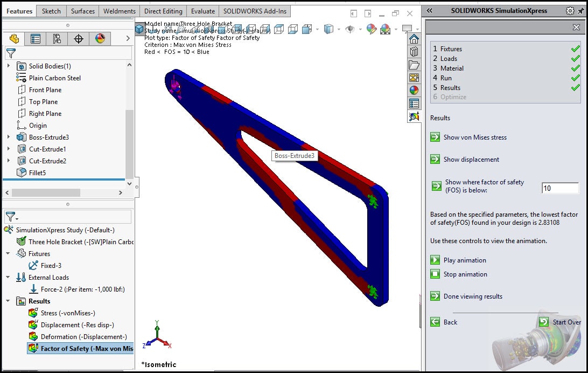588x373 pixels.
Task: Expand more manager tabs with right chevron
Action: (x=128, y=38)
